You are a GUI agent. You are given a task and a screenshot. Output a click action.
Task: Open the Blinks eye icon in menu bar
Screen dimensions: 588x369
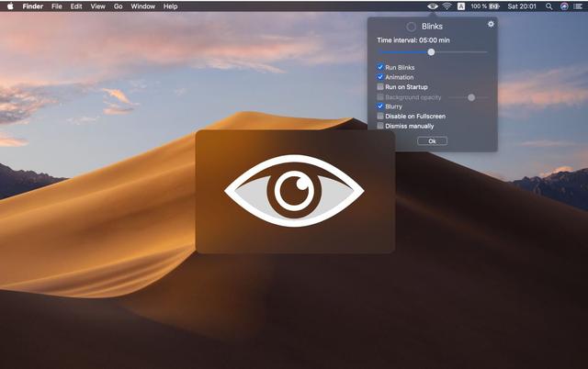pos(433,6)
